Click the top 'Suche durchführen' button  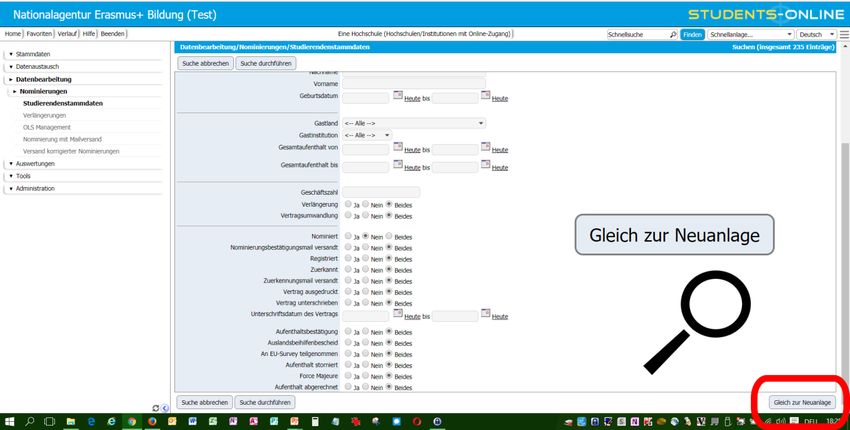tap(265, 63)
